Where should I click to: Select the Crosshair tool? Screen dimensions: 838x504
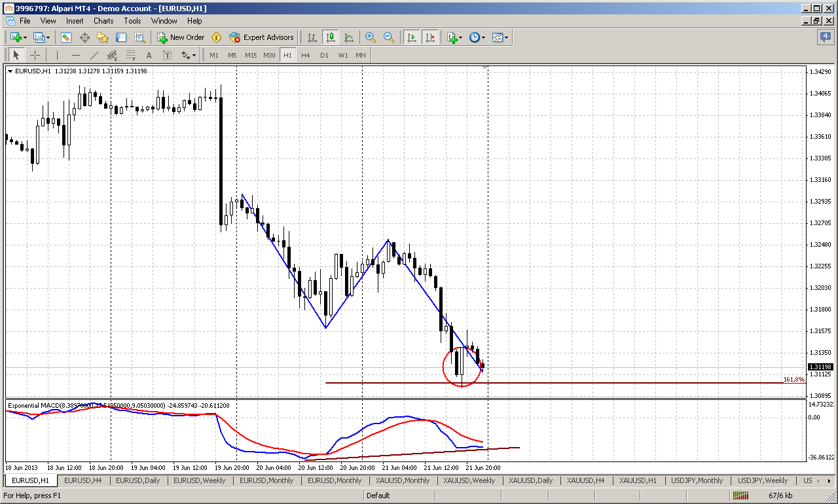pos(35,55)
